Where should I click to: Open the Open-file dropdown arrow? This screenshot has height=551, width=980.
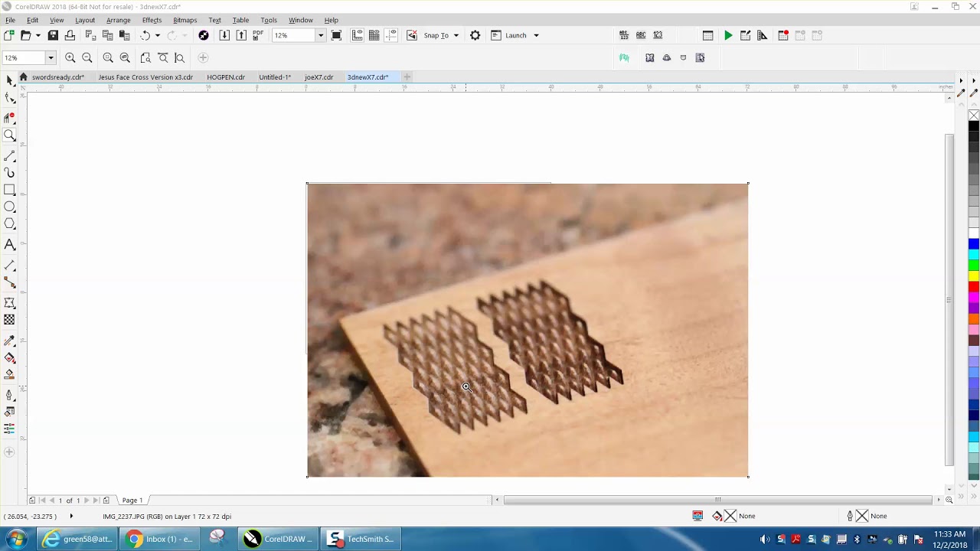click(38, 35)
